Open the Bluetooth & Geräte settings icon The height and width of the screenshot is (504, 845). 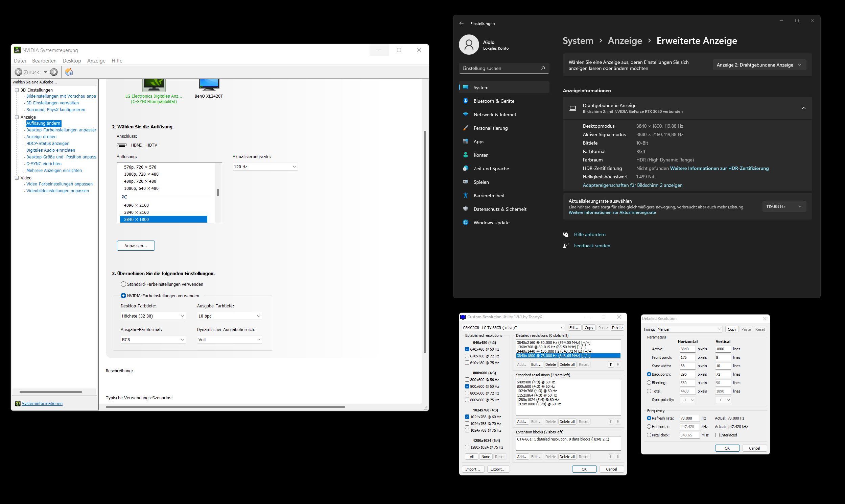(x=466, y=101)
